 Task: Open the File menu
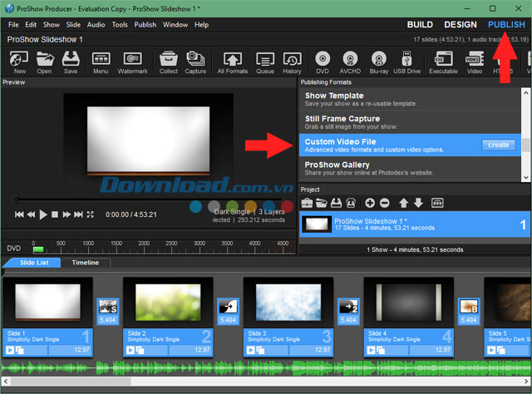click(x=13, y=25)
